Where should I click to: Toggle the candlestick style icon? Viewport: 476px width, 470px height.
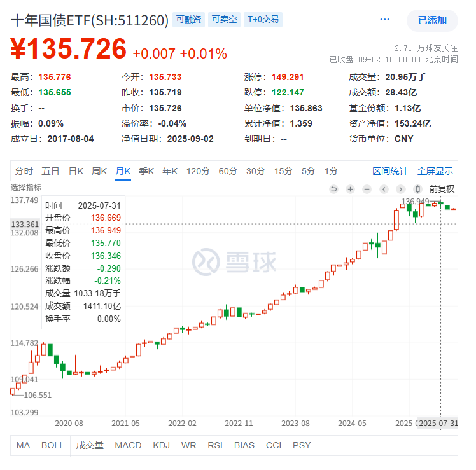click(417, 190)
